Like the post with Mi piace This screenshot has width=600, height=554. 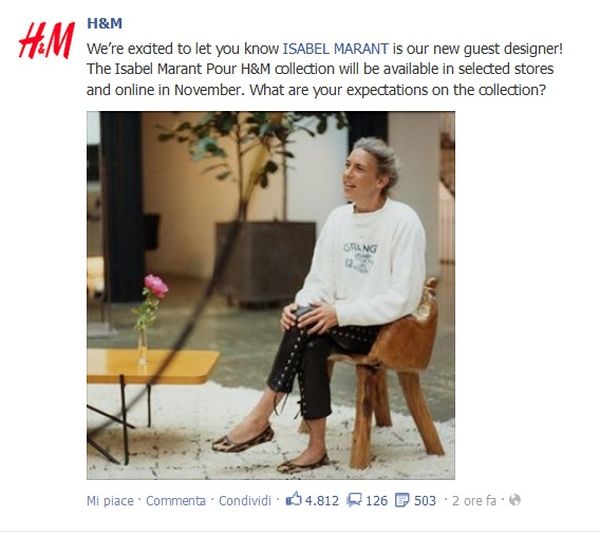pyautogui.click(x=110, y=501)
